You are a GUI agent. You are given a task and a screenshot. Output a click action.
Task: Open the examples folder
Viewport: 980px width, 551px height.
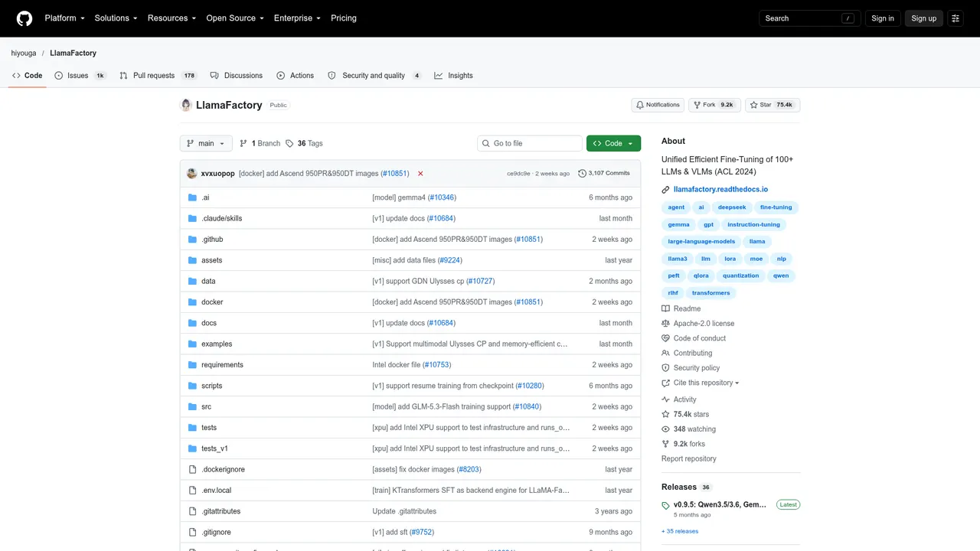tap(217, 344)
